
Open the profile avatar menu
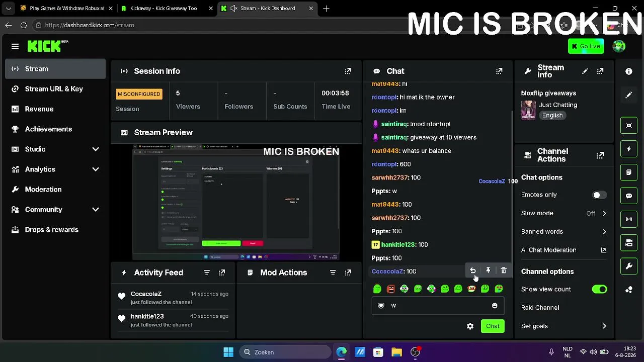[x=619, y=46]
